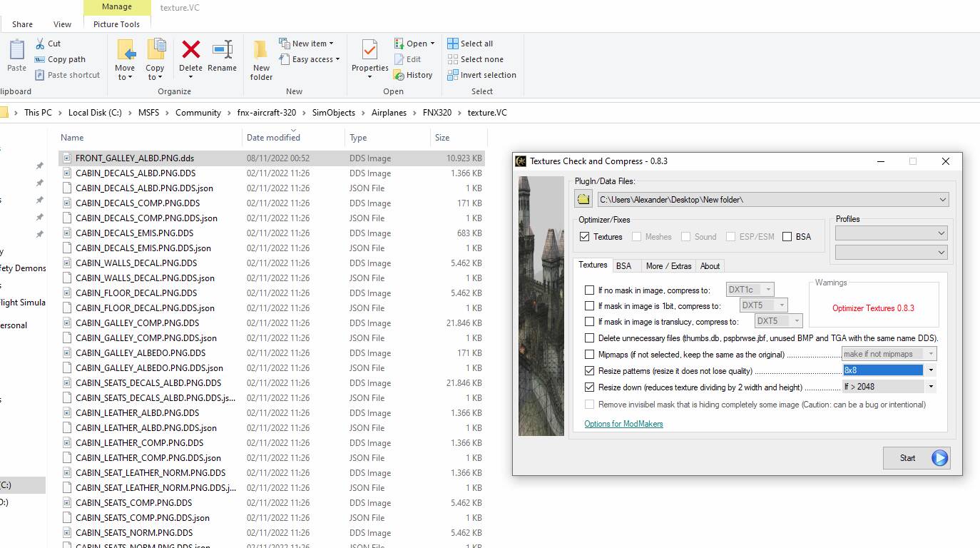Enable the BSA optimizer checkbox
This screenshot has width=980, height=548.
787,237
